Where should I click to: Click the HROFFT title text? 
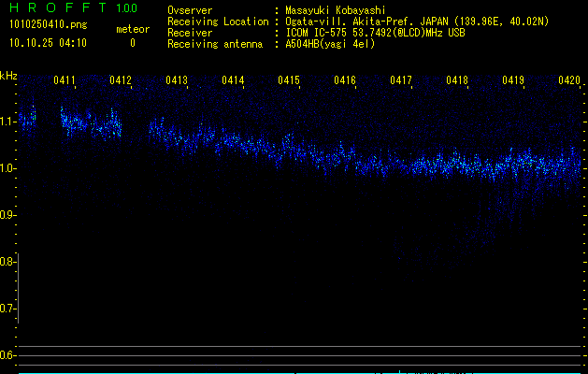coord(58,8)
